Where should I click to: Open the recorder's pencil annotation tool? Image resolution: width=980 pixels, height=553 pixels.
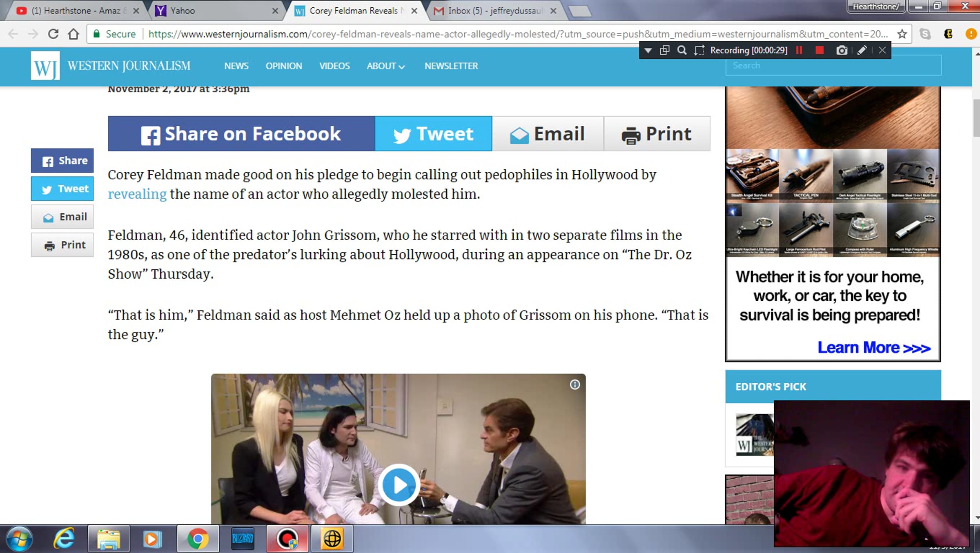(862, 50)
